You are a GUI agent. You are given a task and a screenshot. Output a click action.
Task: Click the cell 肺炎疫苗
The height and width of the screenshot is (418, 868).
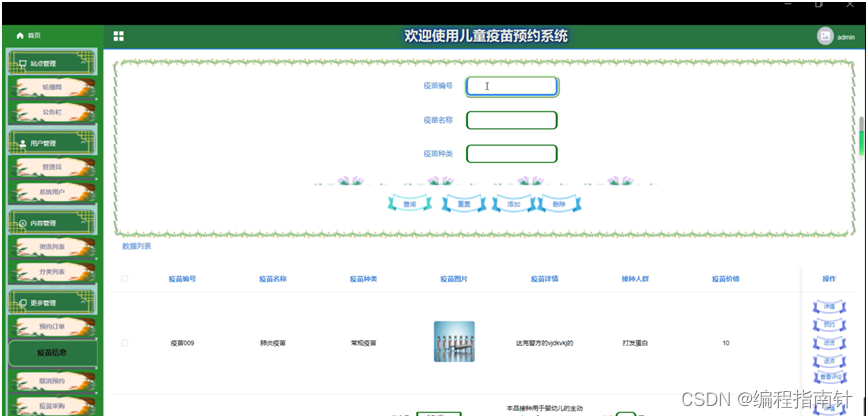point(273,343)
